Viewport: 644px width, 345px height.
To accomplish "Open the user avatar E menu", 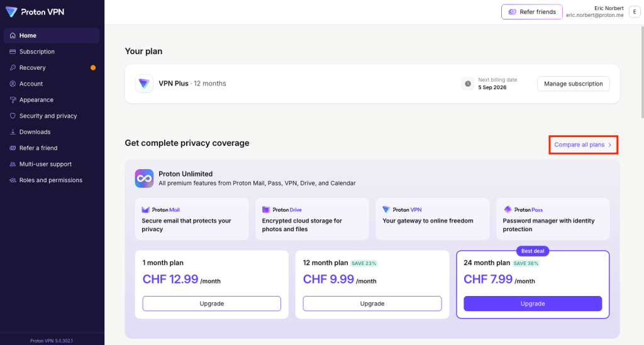I will 635,12.
